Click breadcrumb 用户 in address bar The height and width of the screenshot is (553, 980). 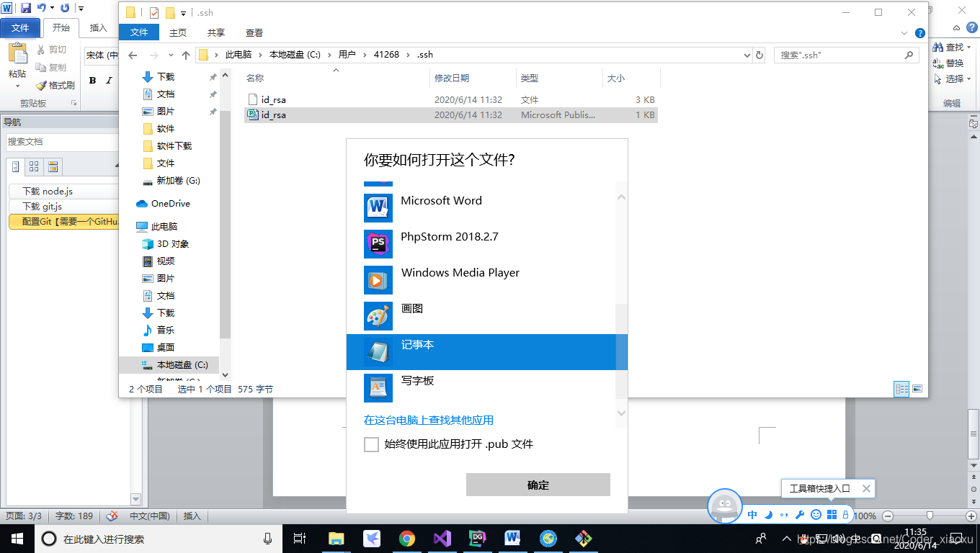(x=347, y=55)
